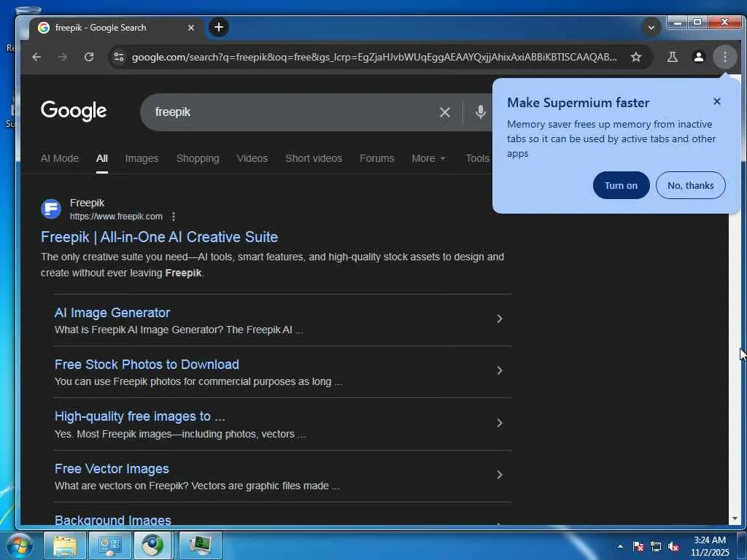The width and height of the screenshot is (747, 560).
Task: Open the clock showing 3:24 AM
Action: coord(709,546)
